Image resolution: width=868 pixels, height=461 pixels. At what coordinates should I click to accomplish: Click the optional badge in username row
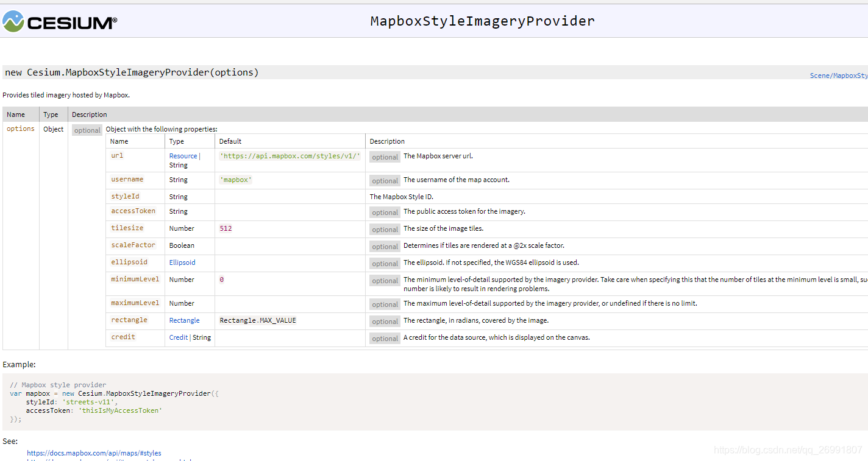point(385,181)
